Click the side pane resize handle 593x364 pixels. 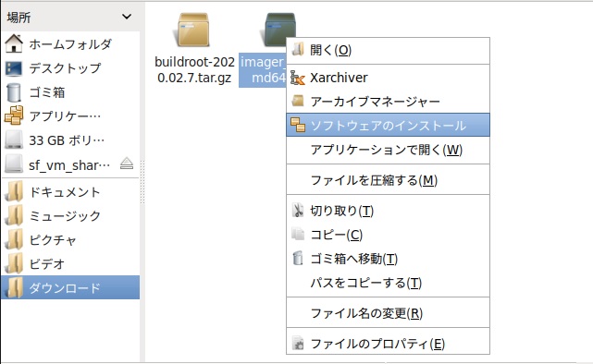(x=142, y=182)
